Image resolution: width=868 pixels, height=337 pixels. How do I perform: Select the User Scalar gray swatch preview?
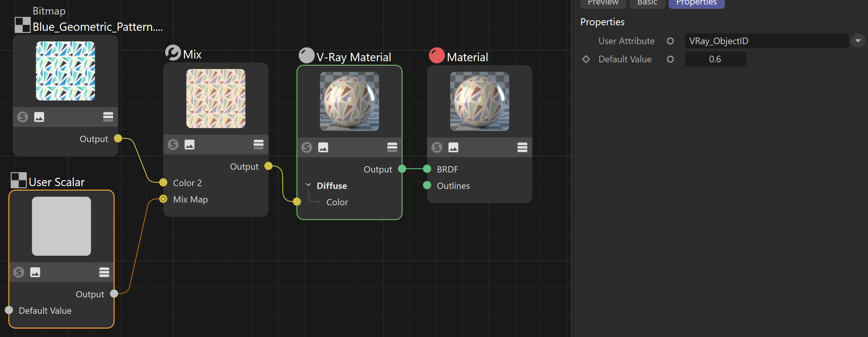tap(61, 226)
